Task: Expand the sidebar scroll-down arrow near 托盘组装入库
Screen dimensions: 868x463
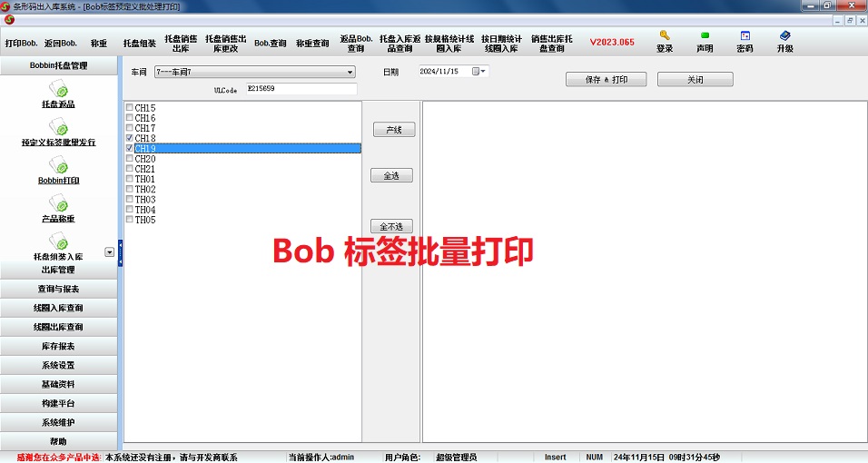Action: pos(109,252)
